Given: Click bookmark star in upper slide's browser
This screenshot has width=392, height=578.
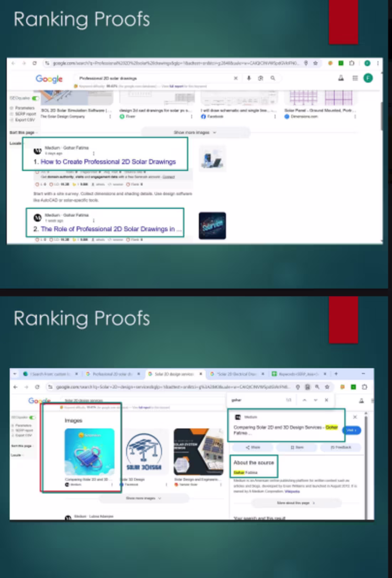Looking at the screenshot, I should click(315, 63).
